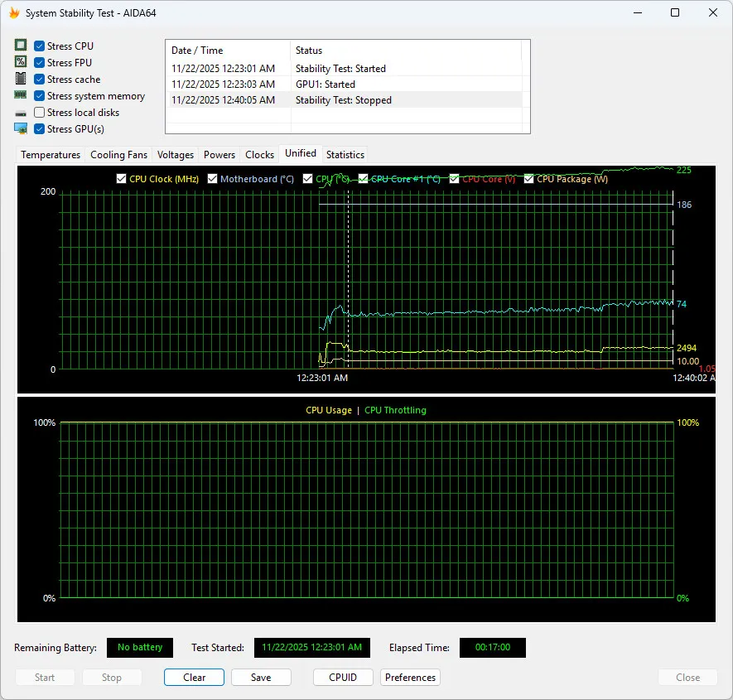Click the monitor icon beside Stress GPU(s)
This screenshot has width=733, height=700.
(21, 128)
